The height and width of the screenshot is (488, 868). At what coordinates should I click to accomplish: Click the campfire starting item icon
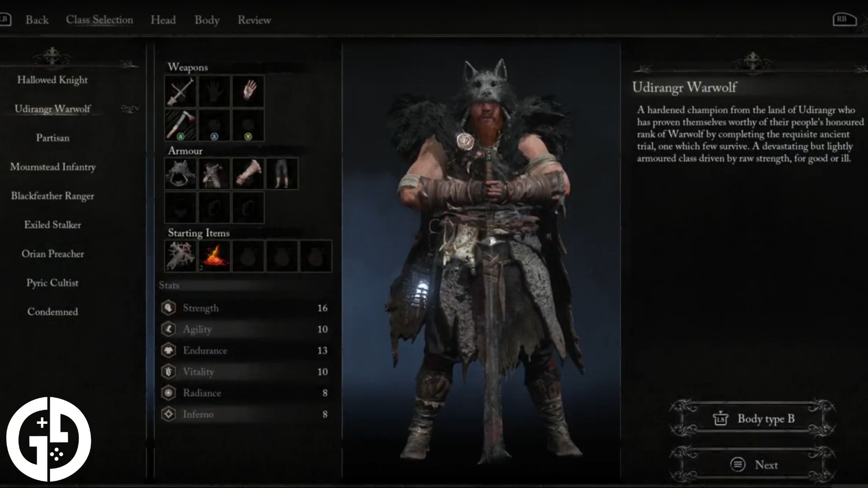213,255
